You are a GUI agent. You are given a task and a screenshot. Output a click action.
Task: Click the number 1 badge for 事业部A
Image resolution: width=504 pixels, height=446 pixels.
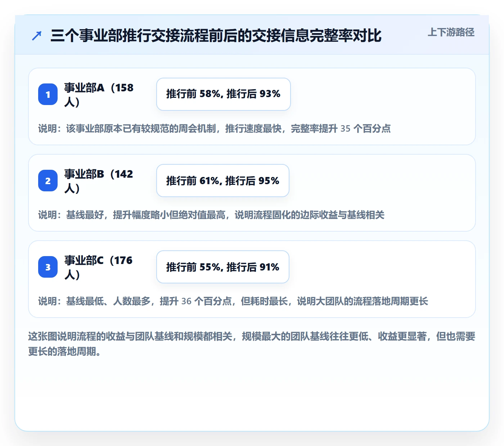tap(48, 94)
